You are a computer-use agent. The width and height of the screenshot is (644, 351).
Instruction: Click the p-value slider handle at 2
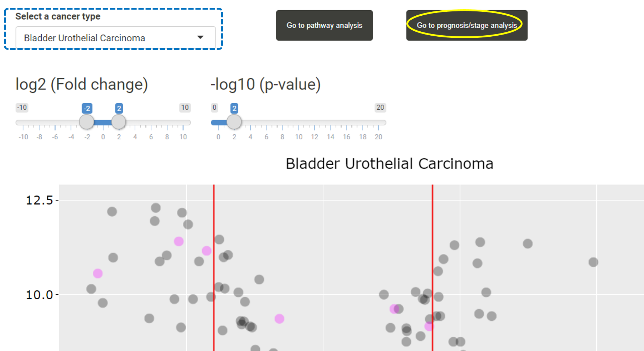click(x=234, y=122)
